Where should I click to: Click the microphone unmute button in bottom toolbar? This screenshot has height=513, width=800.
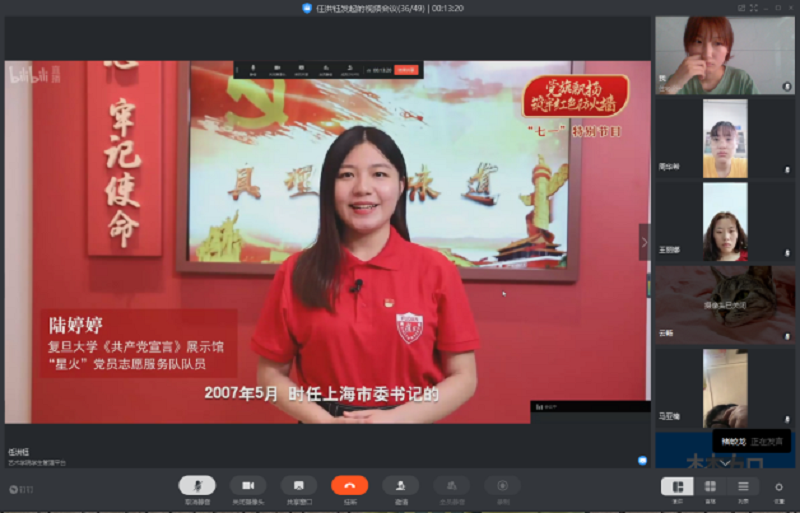pos(197,486)
